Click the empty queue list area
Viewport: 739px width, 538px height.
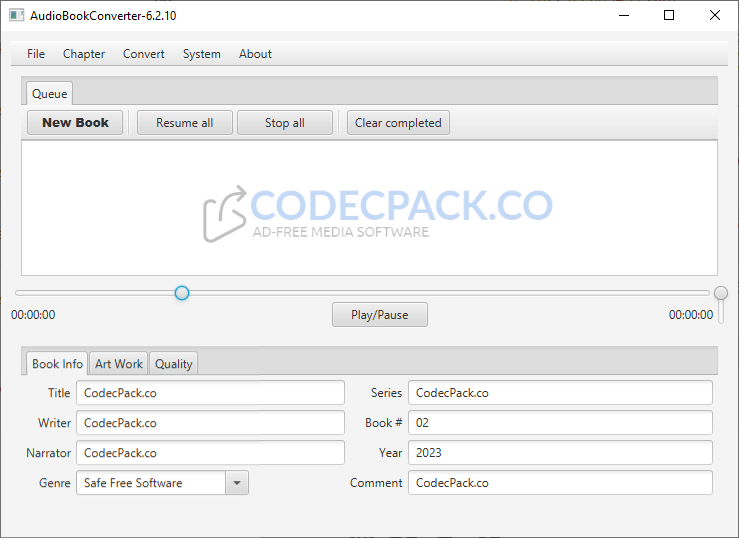(370, 208)
